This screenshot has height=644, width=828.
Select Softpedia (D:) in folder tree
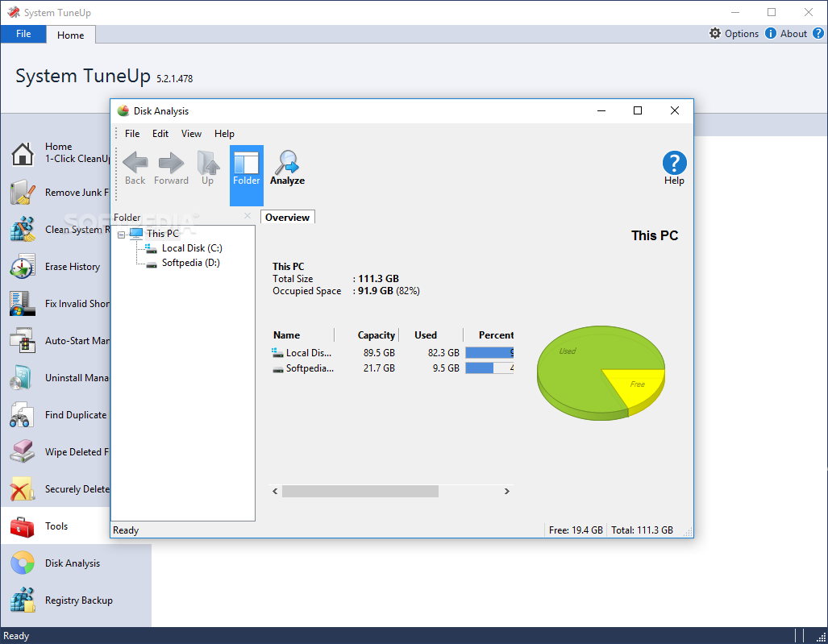pyautogui.click(x=190, y=263)
